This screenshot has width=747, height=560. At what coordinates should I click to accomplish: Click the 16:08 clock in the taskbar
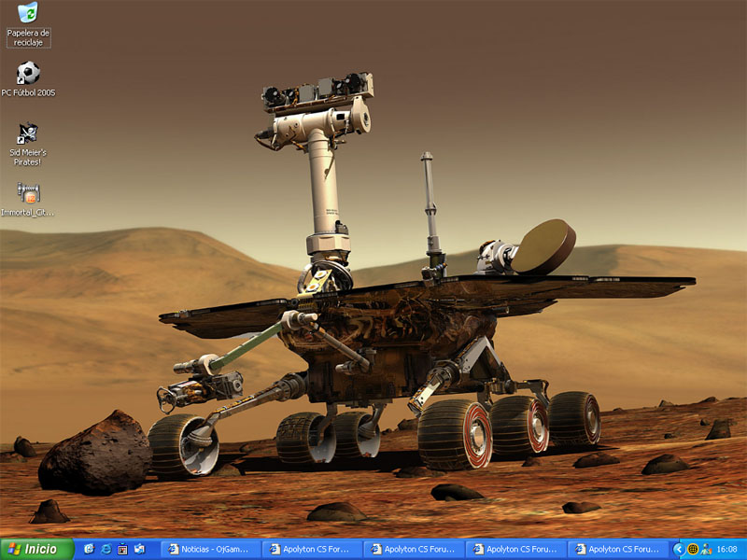coord(727,549)
